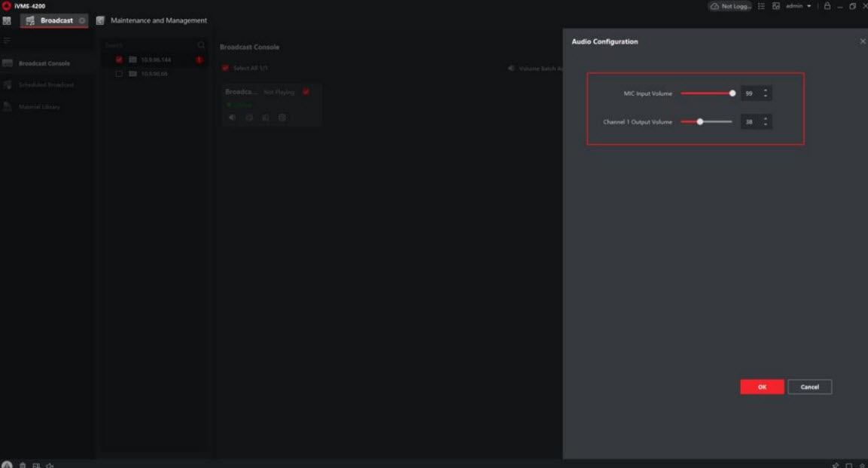The height and width of the screenshot is (468, 868).
Task: Decrease Channel 1 Output Volume with down arrow
Action: point(766,124)
